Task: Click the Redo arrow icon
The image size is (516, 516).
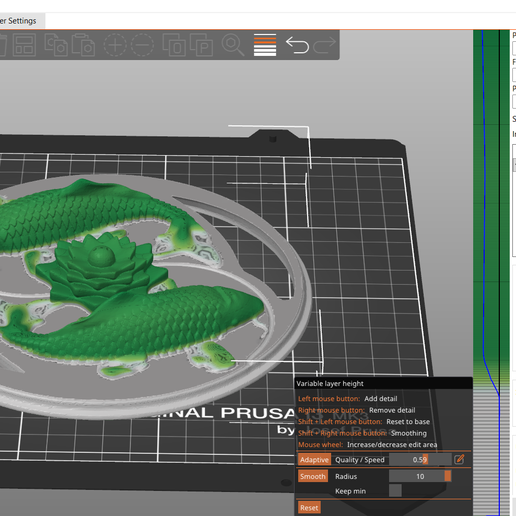Action: click(325, 45)
